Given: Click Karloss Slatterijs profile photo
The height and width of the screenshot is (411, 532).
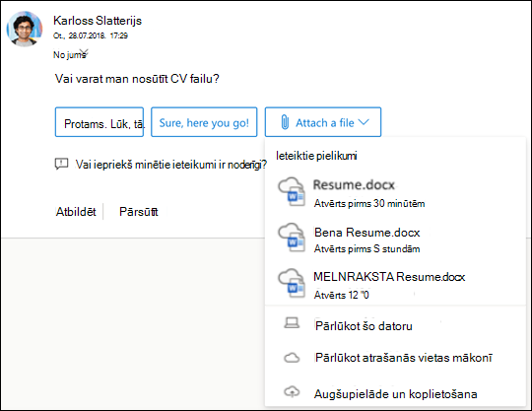Looking at the screenshot, I should click(x=24, y=29).
